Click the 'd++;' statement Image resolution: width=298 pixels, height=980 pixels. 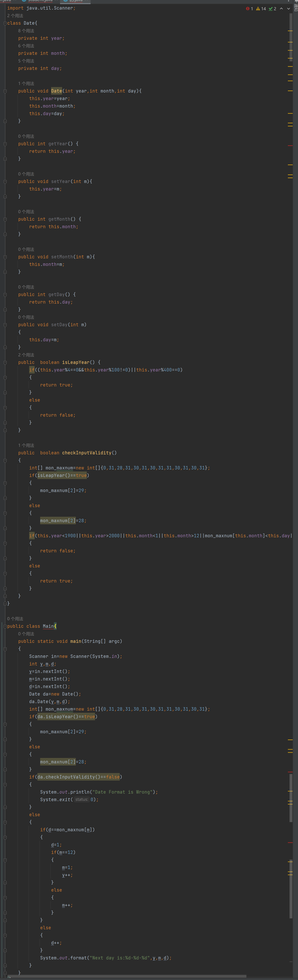pos(56,943)
